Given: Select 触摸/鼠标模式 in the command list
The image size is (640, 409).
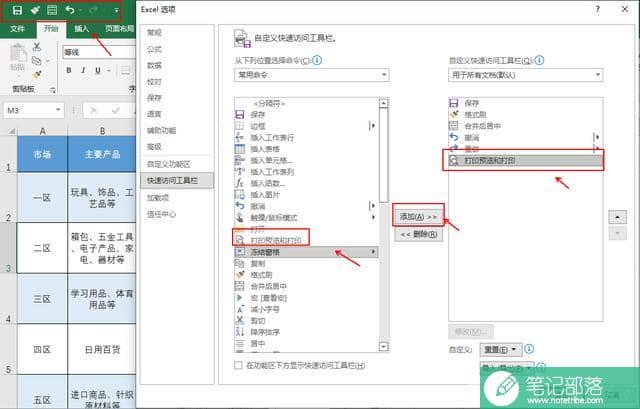Looking at the screenshot, I should coord(306,218).
